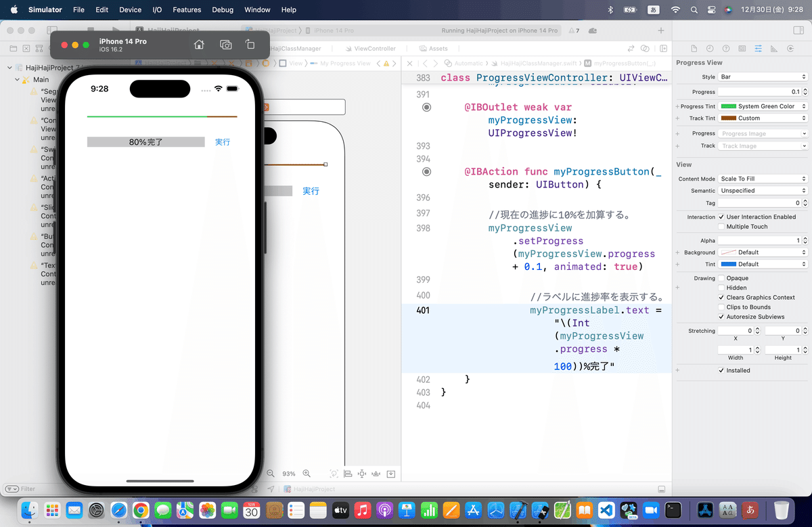The height and width of the screenshot is (527, 812).
Task: Enable the Multiple Touch checkbox
Action: click(721, 227)
